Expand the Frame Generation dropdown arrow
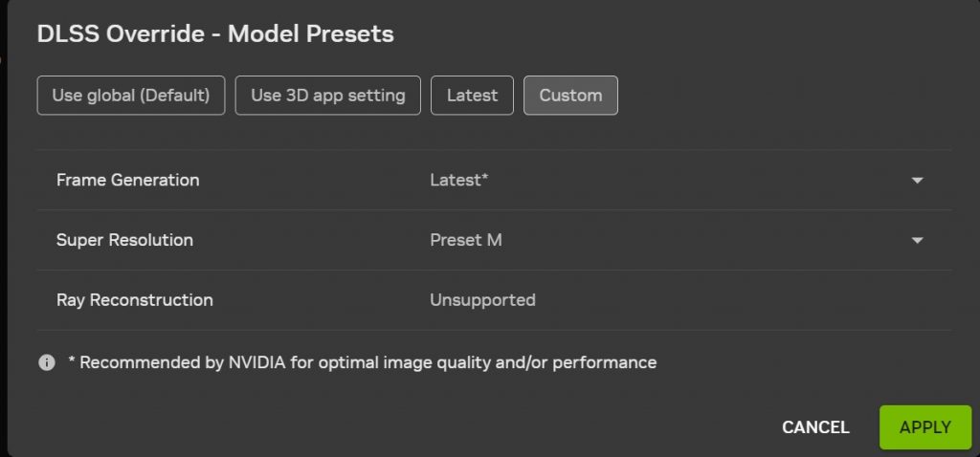The height and width of the screenshot is (457, 980). tap(917, 181)
